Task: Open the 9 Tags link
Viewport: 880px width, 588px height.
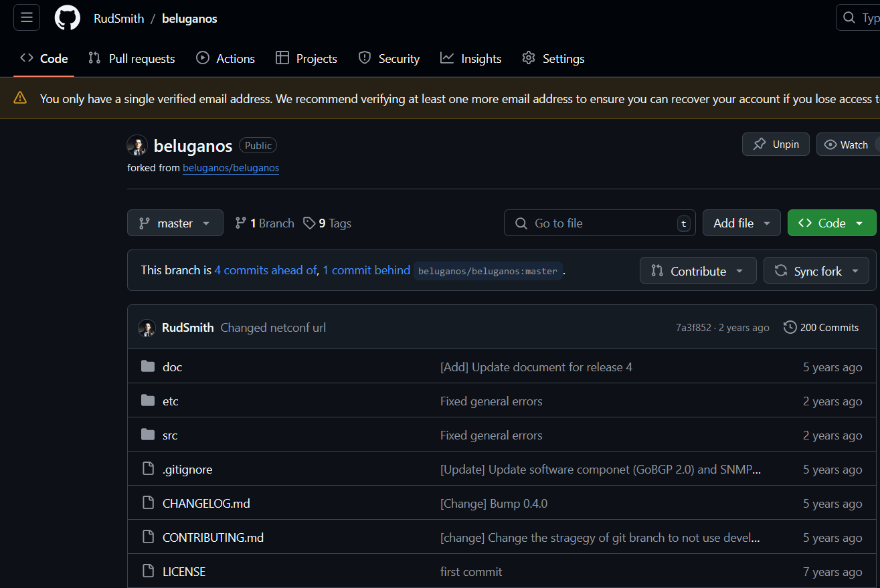Action: pyautogui.click(x=327, y=223)
